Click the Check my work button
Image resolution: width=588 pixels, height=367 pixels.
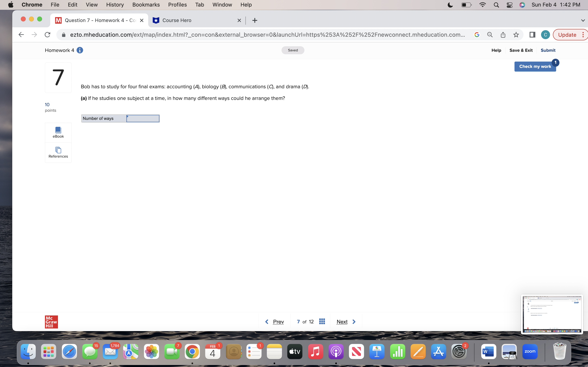pyautogui.click(x=535, y=66)
